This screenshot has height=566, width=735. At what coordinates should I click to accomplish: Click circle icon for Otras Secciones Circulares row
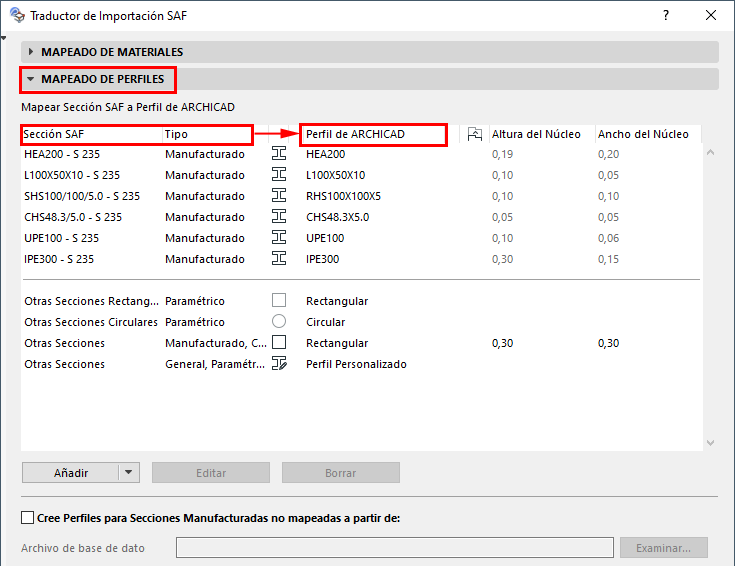(279, 321)
